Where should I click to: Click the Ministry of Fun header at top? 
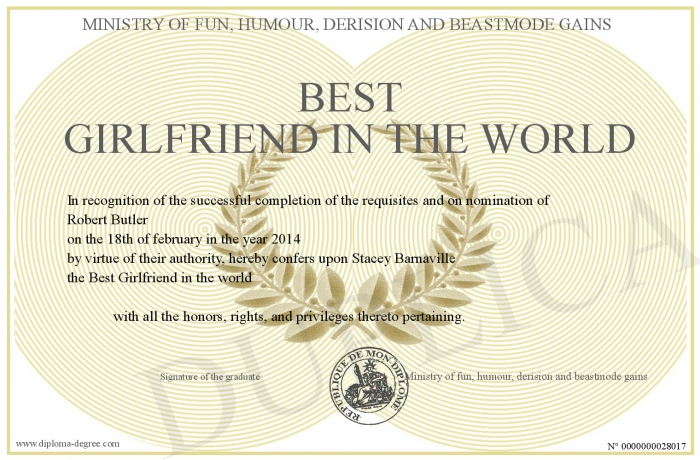pos(350,24)
